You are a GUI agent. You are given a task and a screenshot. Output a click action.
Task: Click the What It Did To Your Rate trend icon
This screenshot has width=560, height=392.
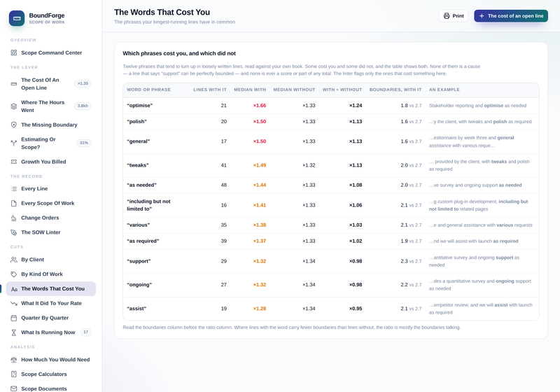coord(13,304)
